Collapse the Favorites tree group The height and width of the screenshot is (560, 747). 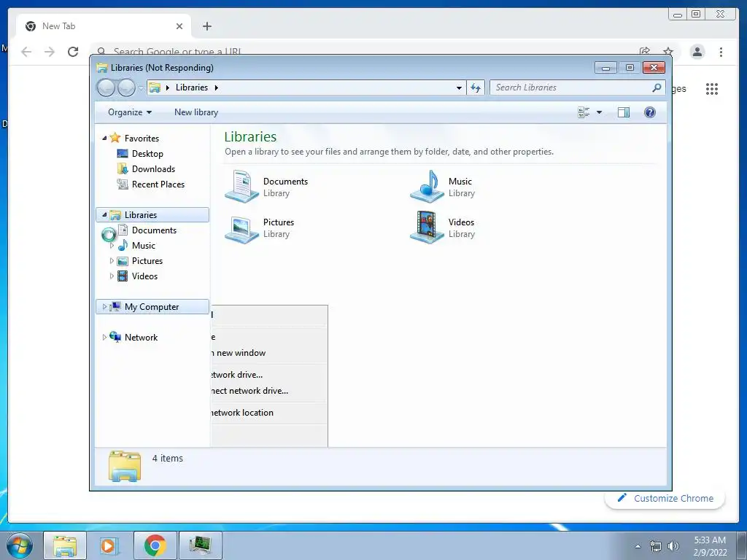pos(104,138)
